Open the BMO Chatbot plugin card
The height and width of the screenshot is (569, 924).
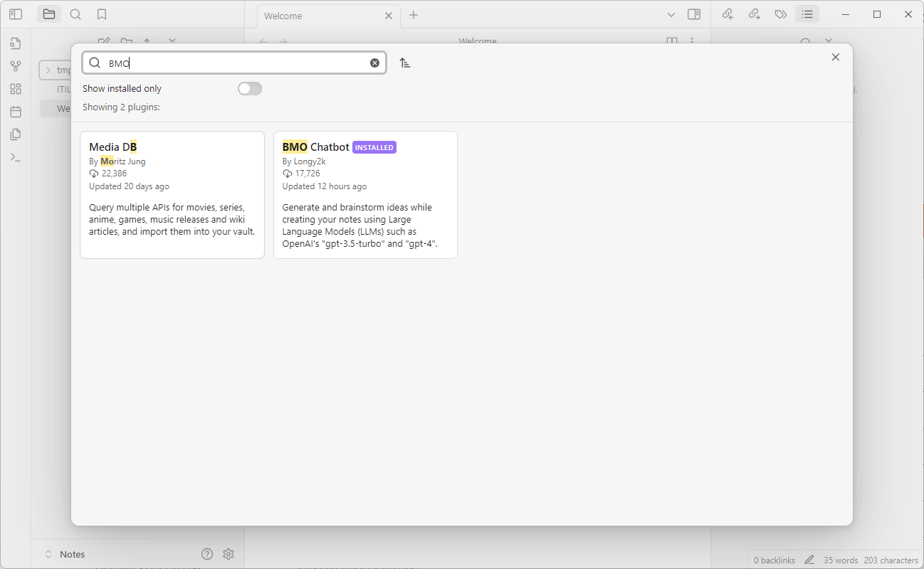pyautogui.click(x=365, y=195)
